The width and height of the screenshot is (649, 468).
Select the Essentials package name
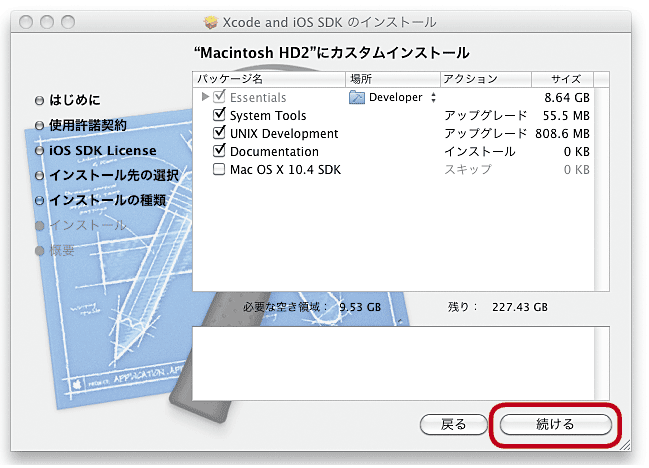258,98
